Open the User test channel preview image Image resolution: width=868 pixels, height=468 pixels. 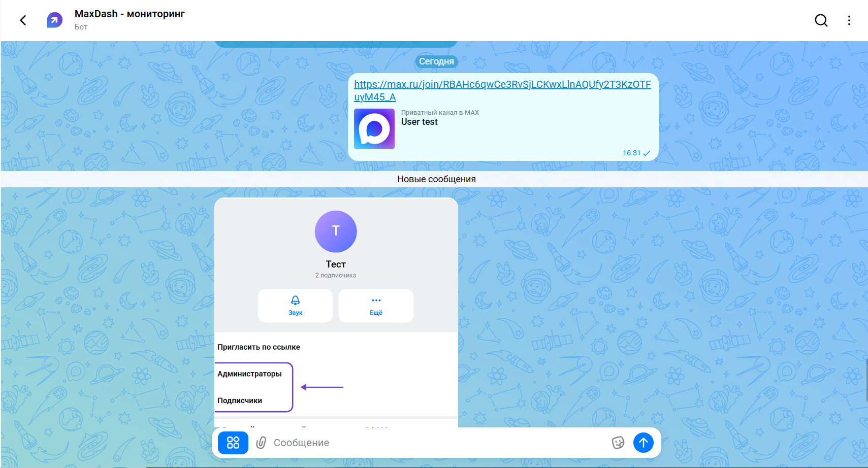374,129
